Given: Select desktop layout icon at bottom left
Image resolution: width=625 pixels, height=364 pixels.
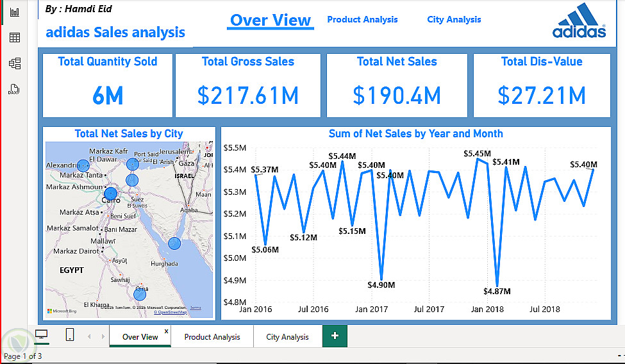Looking at the screenshot, I should [42, 335].
